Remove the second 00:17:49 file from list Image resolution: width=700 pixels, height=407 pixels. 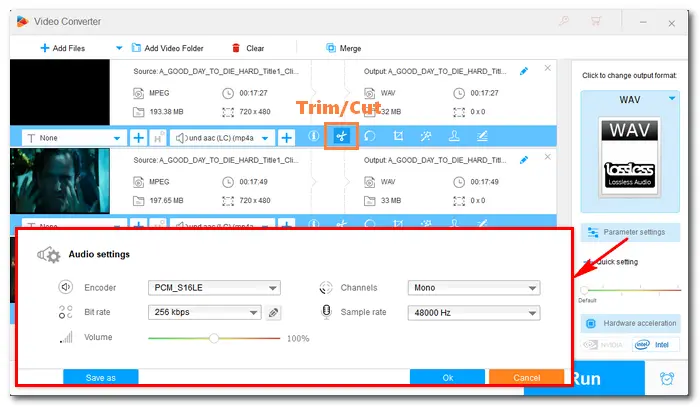click(548, 157)
